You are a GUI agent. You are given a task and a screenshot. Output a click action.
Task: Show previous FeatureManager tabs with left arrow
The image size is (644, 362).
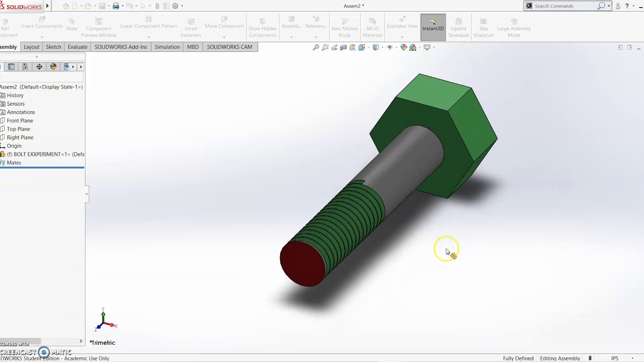(72, 66)
